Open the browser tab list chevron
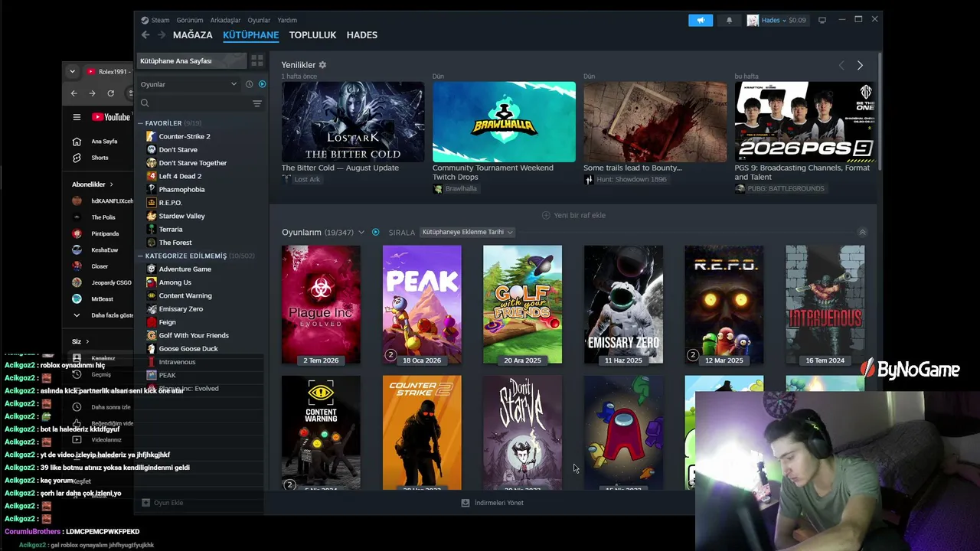Image resolution: width=980 pixels, height=551 pixels. [x=72, y=71]
